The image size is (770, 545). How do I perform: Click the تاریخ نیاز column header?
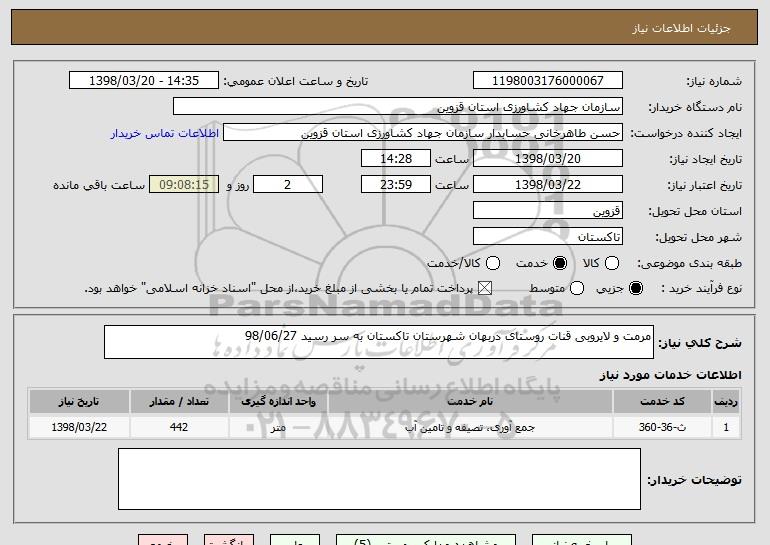pyautogui.click(x=79, y=402)
